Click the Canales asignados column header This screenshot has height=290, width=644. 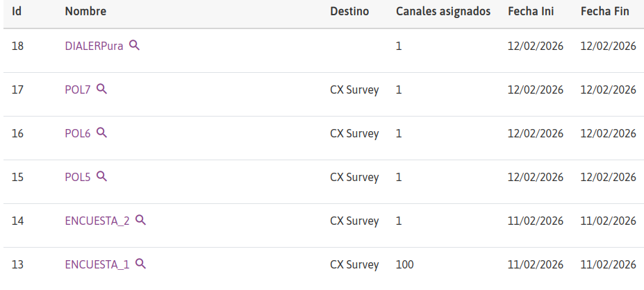443,12
